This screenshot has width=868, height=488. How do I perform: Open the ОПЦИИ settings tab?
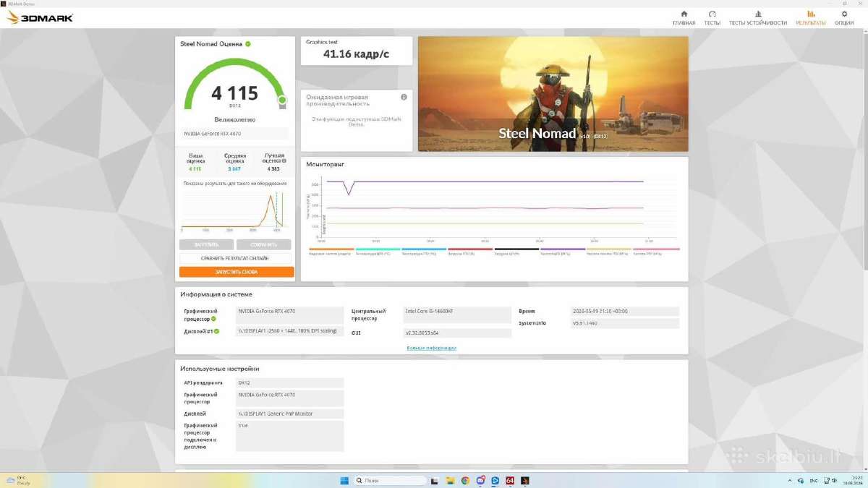tap(844, 18)
